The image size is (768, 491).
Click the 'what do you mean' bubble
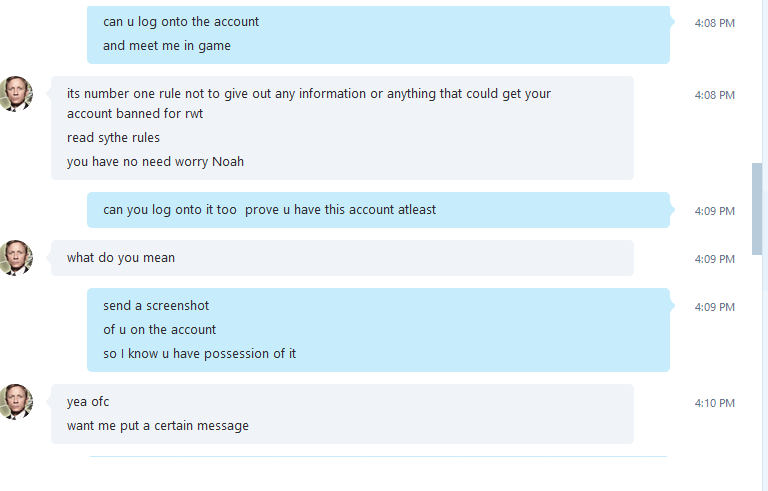click(342, 258)
